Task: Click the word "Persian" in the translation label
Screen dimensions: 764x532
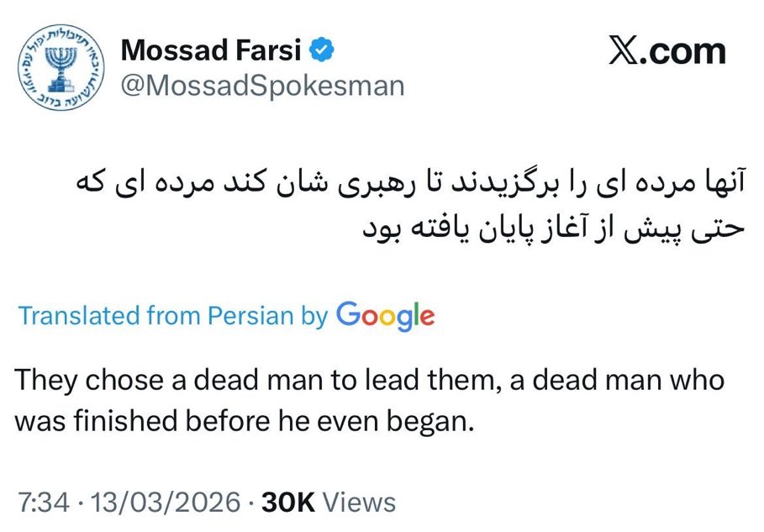Action: [x=252, y=316]
